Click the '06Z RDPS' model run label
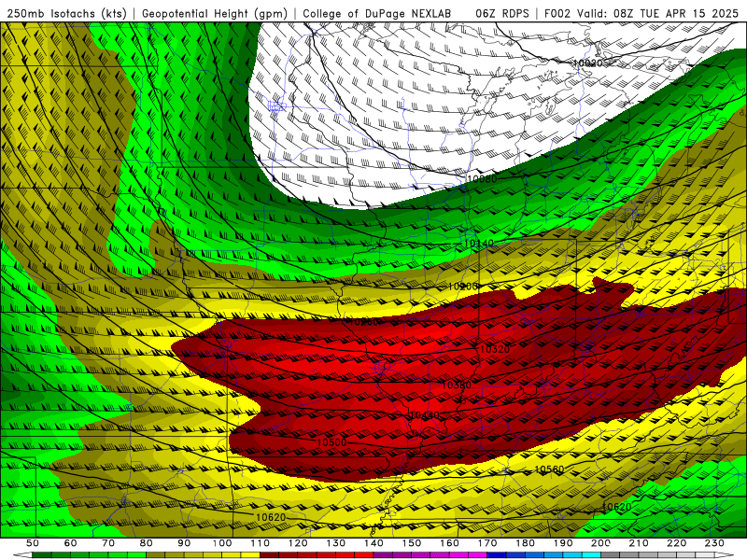Screen dimensions: 747x560 pyautogui.click(x=502, y=13)
